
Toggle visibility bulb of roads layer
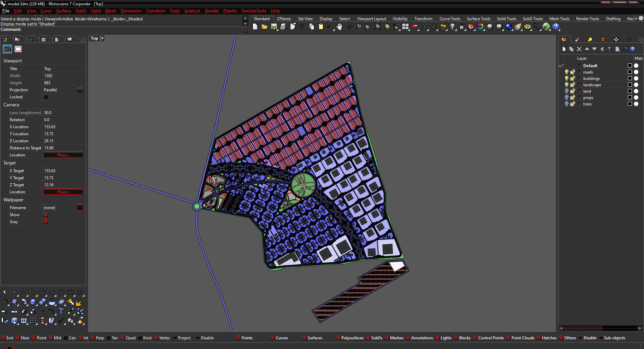[566, 72]
